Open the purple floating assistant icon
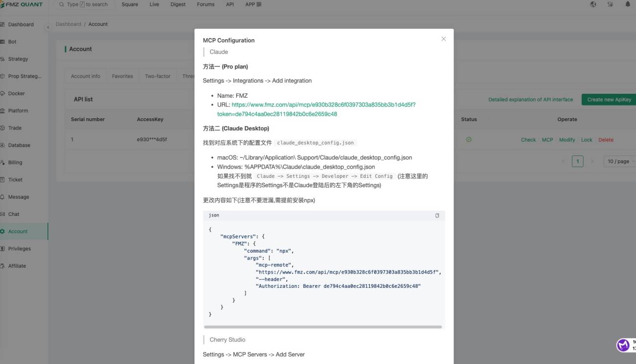This screenshot has height=364, width=636. point(623,345)
